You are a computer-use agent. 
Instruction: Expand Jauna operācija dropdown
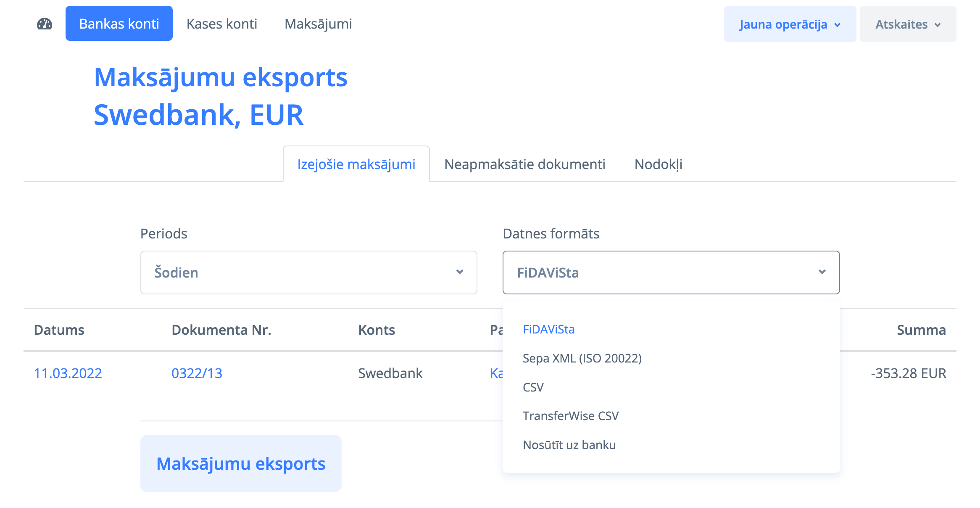(790, 24)
